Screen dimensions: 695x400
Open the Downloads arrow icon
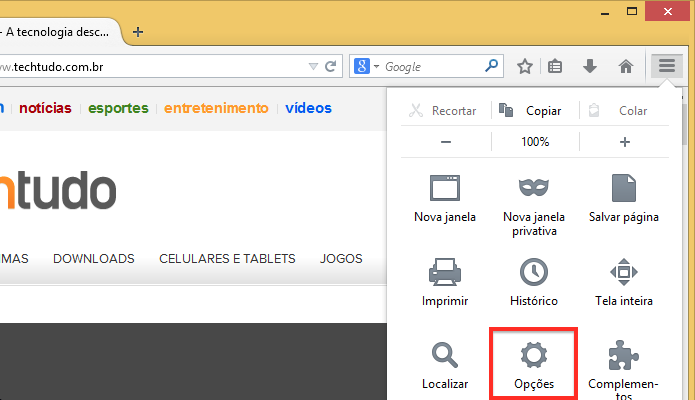(590, 67)
